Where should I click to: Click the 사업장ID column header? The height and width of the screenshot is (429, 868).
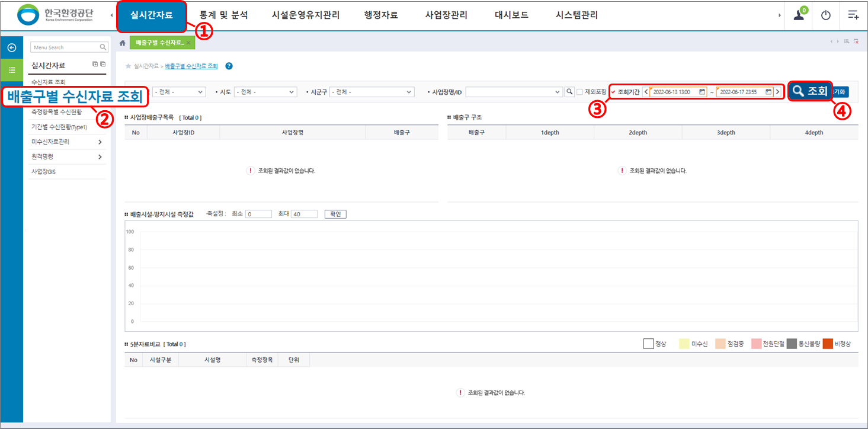pyautogui.click(x=183, y=133)
